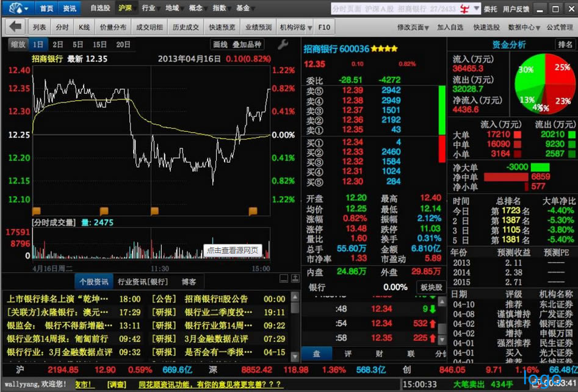Screen dimensions: 578x392
Task: Click the 板块股 button
Action: pos(430,287)
